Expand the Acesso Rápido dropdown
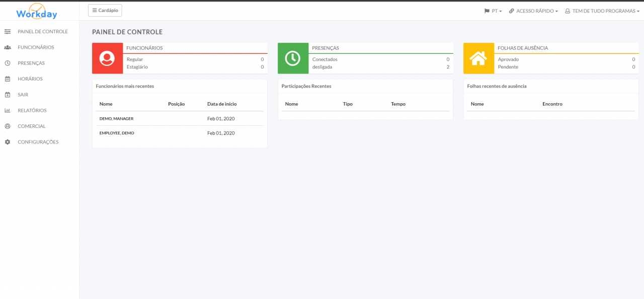 tap(533, 11)
